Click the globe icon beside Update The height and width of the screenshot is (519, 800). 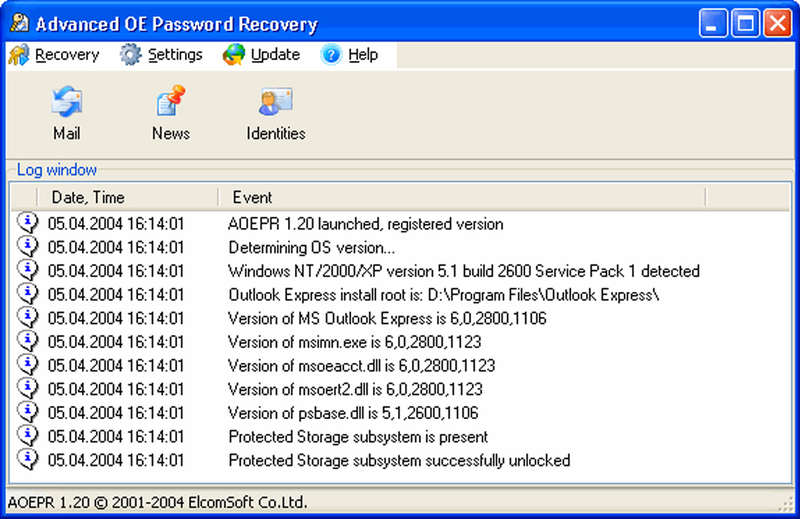234,55
